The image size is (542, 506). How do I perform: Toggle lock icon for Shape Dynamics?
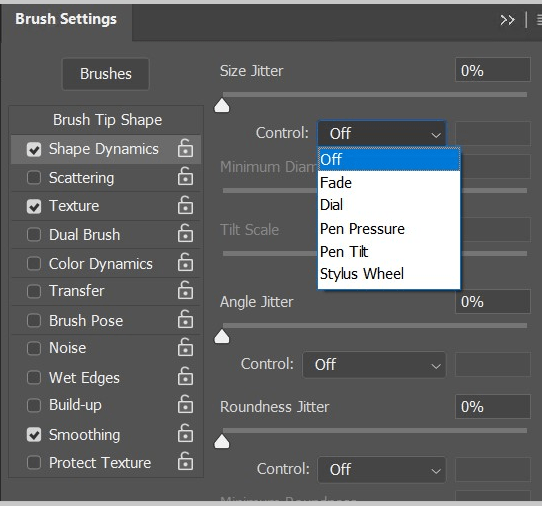[x=185, y=148]
